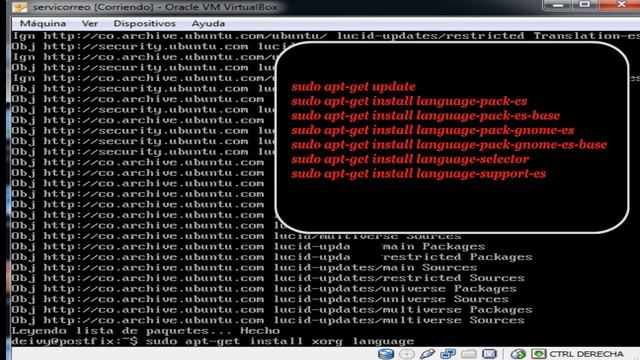640x360 pixels.
Task: Click the network adapters status icon
Action: (x=448, y=354)
